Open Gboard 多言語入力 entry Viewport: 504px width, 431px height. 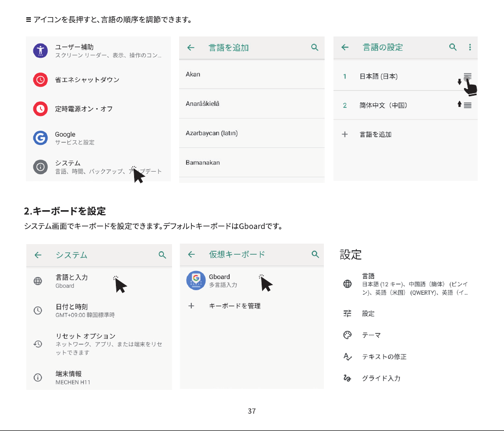point(251,280)
